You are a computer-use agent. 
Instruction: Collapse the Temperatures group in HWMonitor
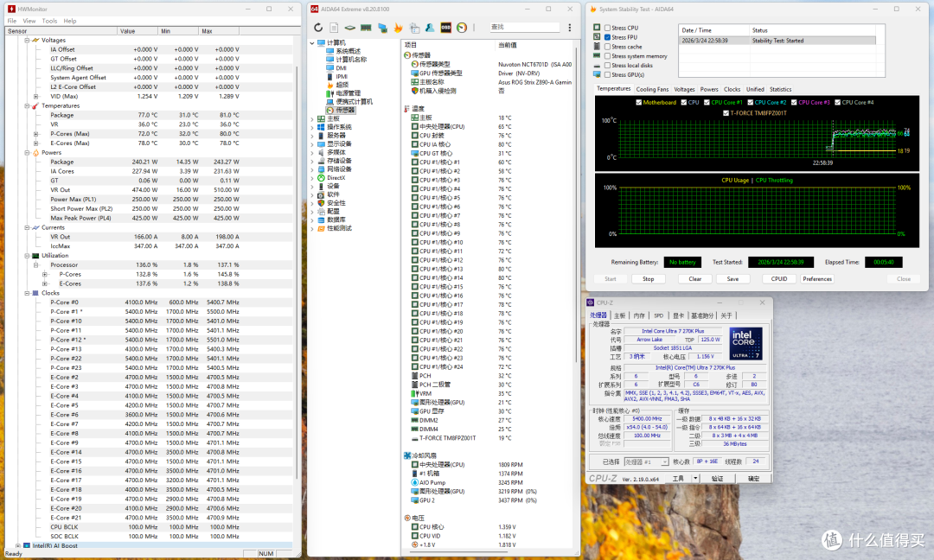coord(27,106)
